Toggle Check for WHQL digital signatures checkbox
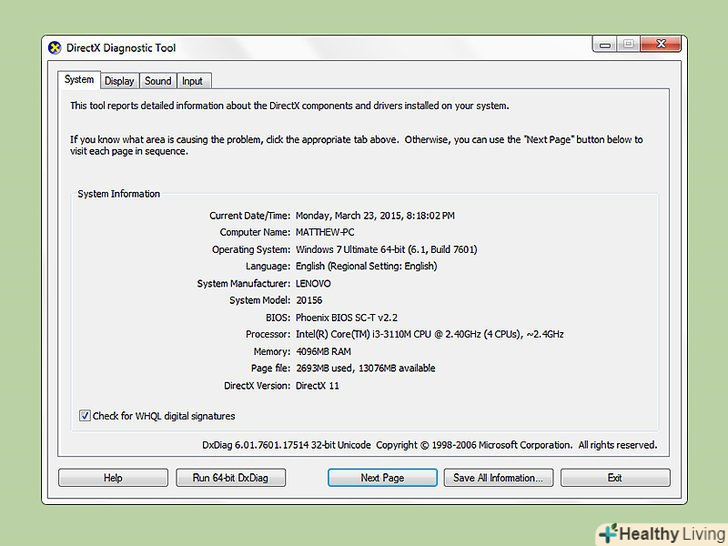728x546 pixels. point(84,415)
